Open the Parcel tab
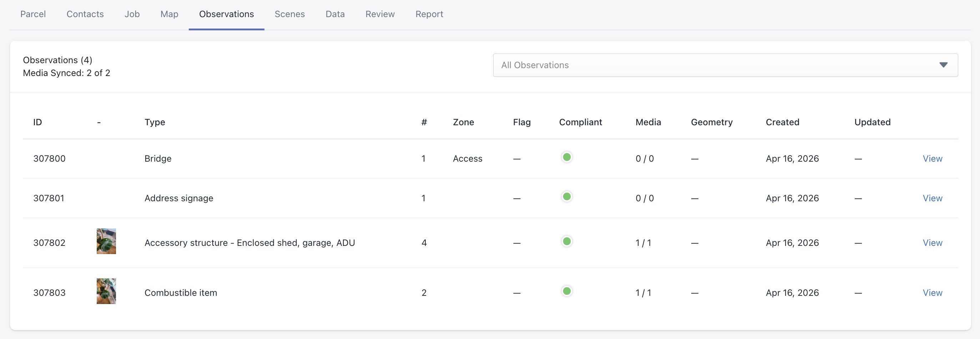Image resolution: width=980 pixels, height=339 pixels. click(33, 14)
